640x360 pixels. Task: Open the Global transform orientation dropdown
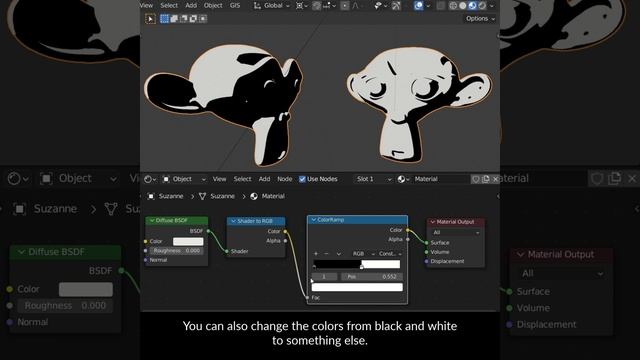[271, 6]
